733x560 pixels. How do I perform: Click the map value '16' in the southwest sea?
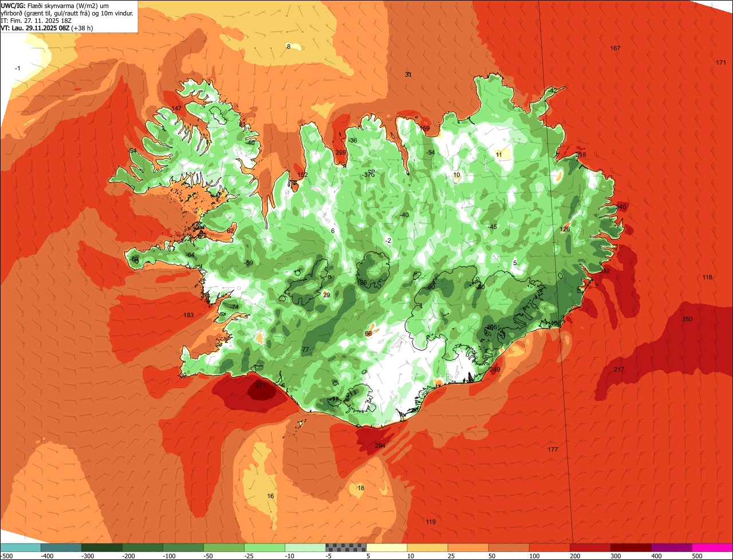click(x=270, y=496)
